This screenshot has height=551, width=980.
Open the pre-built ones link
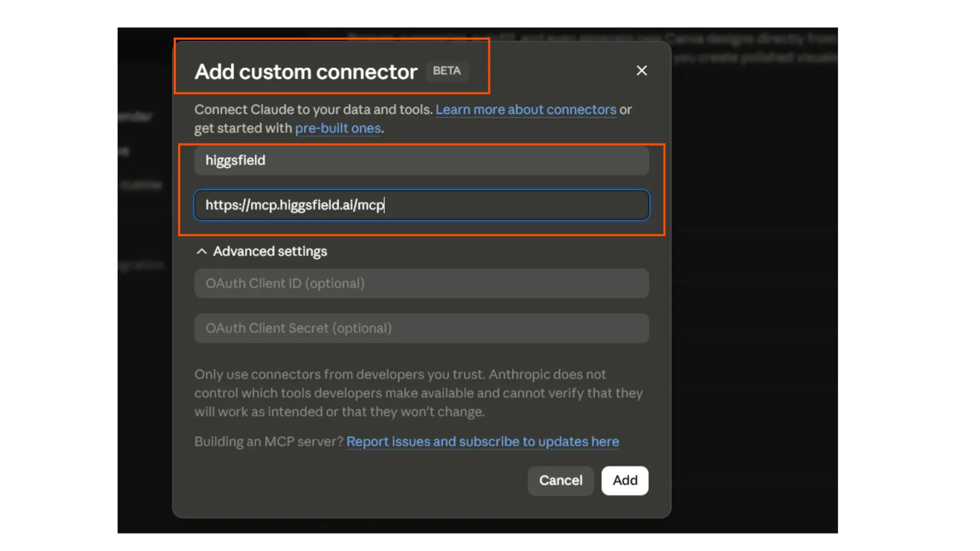pos(338,128)
